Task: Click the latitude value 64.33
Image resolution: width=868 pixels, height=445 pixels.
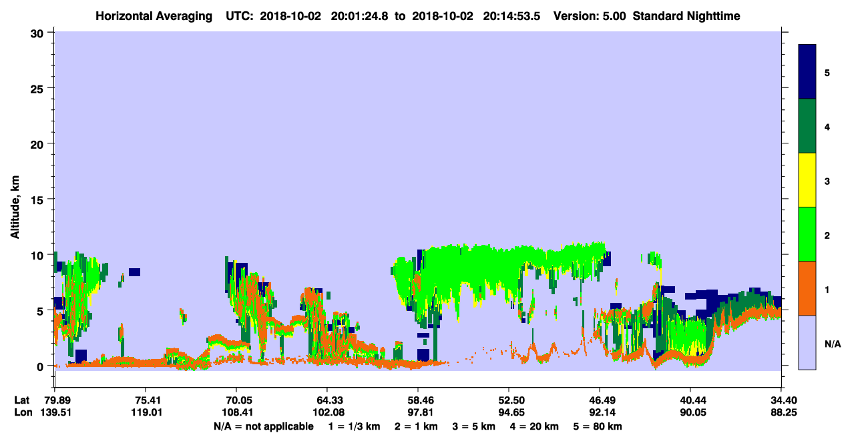Action: 327,400
